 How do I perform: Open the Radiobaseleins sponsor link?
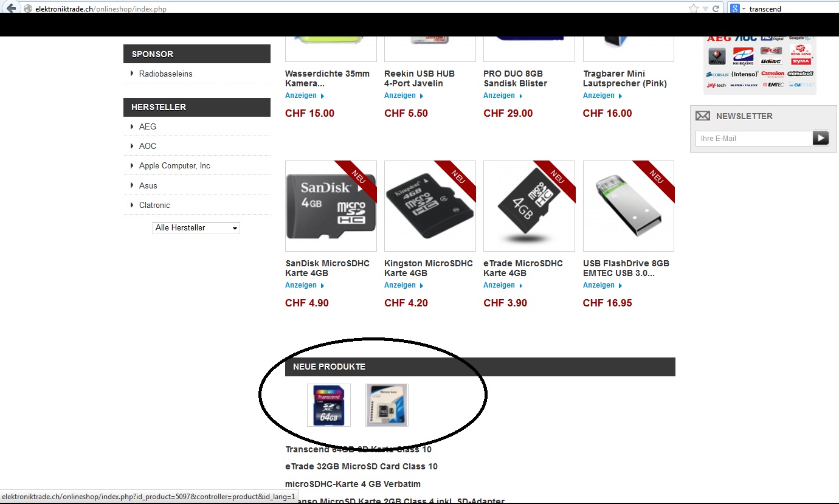pos(165,74)
